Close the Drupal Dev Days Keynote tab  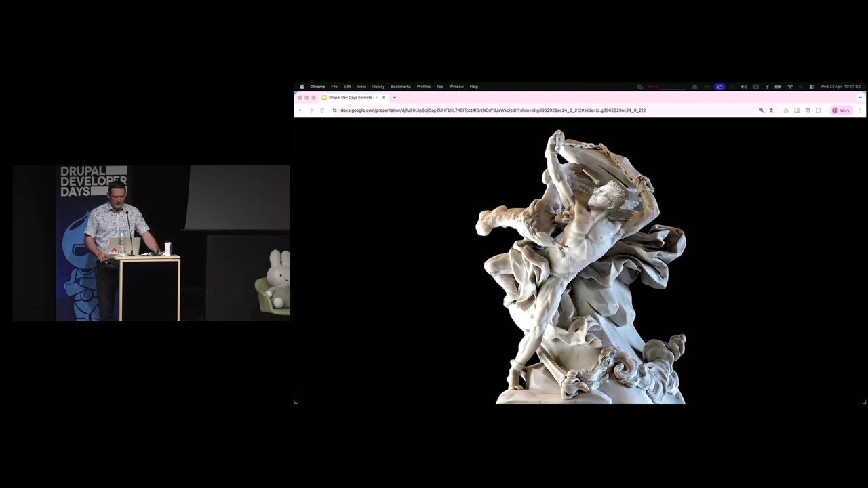384,98
